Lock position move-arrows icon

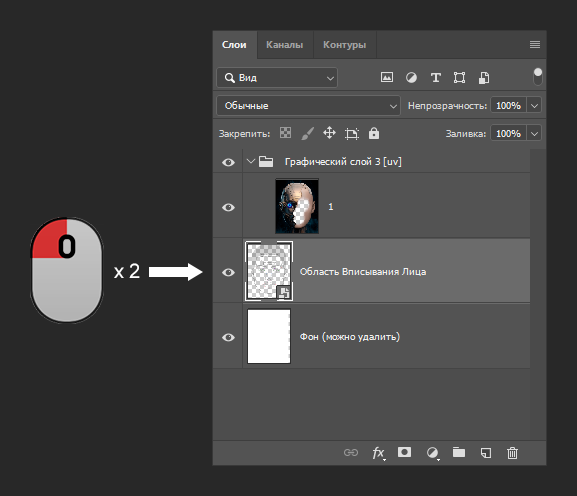click(x=329, y=133)
